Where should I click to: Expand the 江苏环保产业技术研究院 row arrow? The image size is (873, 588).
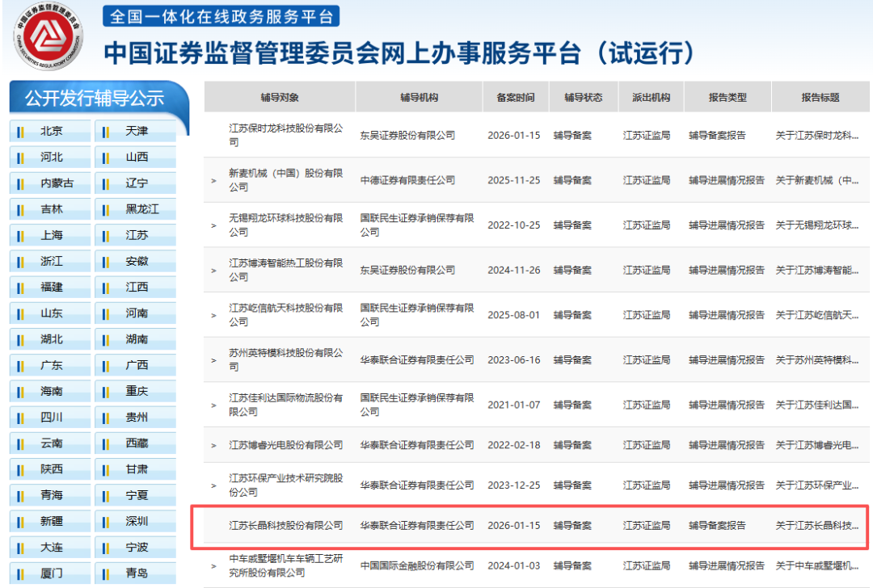click(213, 485)
